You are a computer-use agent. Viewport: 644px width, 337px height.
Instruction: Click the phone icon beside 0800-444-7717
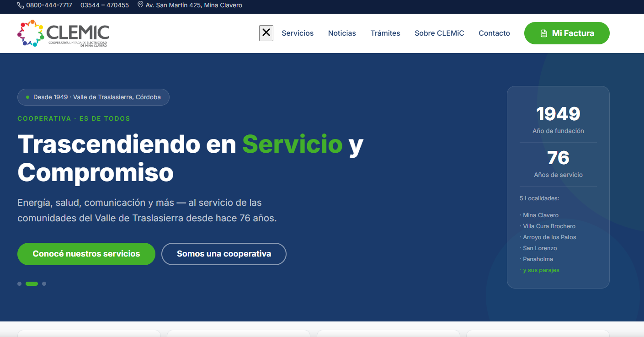point(21,5)
